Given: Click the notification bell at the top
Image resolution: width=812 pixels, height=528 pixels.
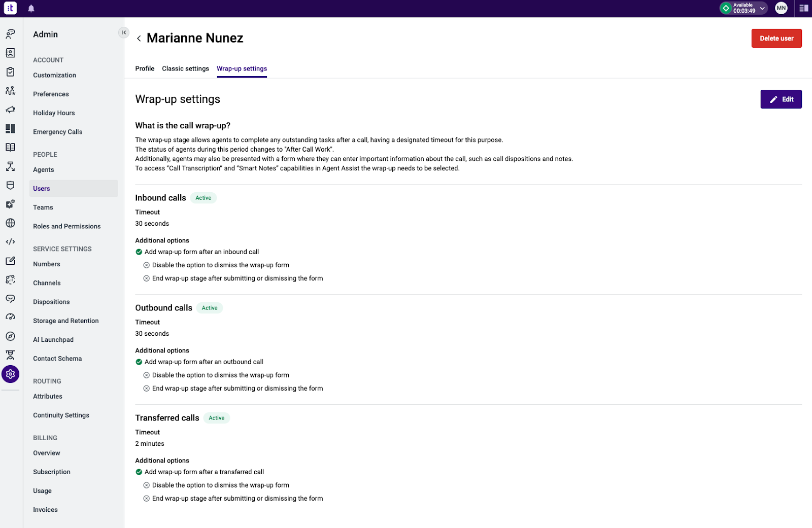Looking at the screenshot, I should (31, 8).
